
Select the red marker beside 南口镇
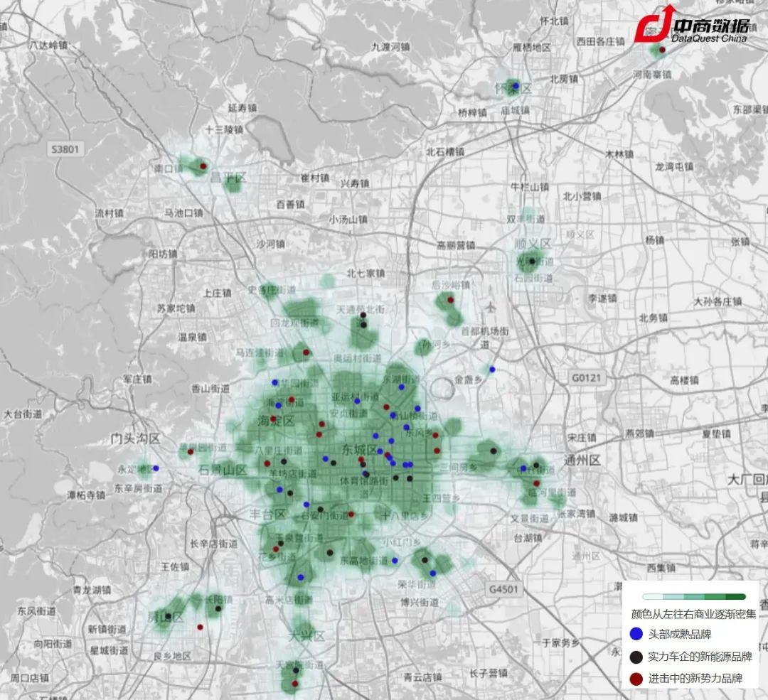tap(203, 166)
